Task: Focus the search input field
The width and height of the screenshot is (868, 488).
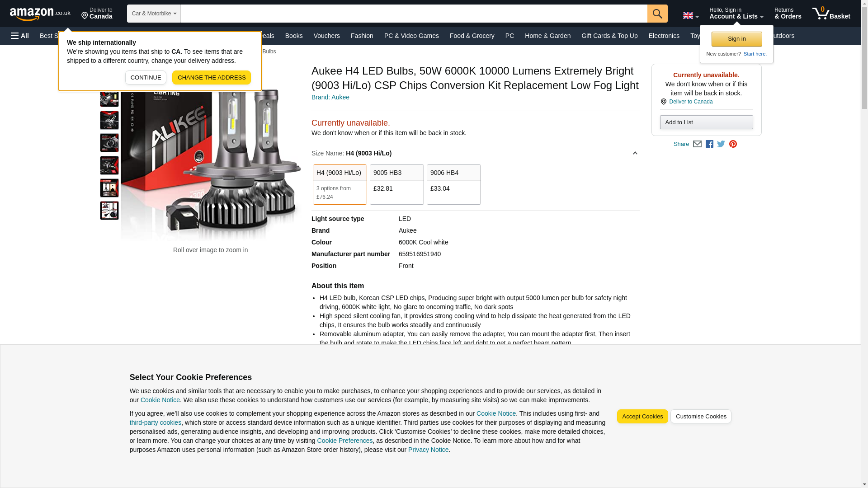Action: [x=414, y=14]
